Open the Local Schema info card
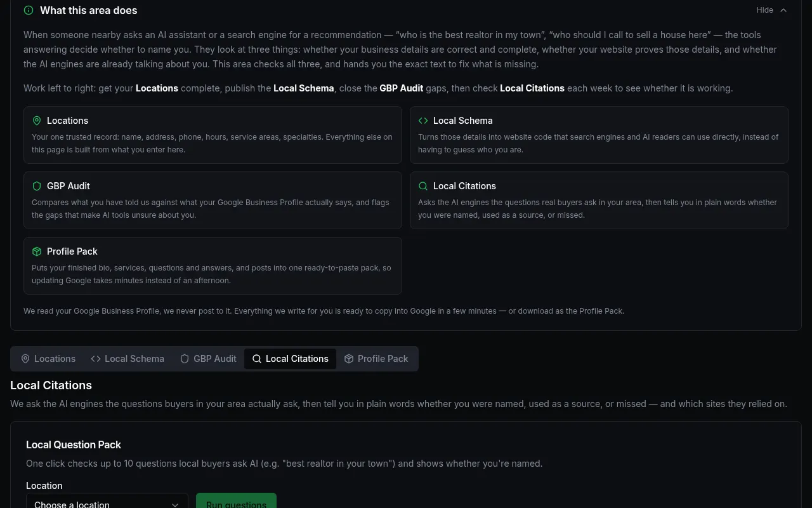812x508 pixels. 599,135
